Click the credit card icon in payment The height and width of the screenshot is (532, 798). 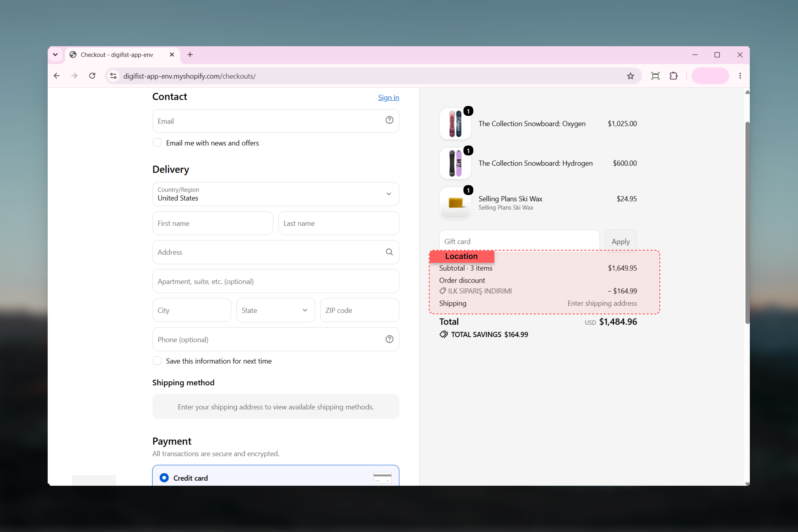pos(382,478)
